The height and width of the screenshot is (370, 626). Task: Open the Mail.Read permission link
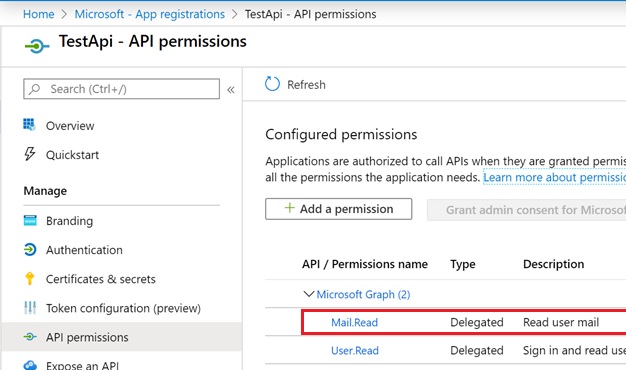point(354,322)
